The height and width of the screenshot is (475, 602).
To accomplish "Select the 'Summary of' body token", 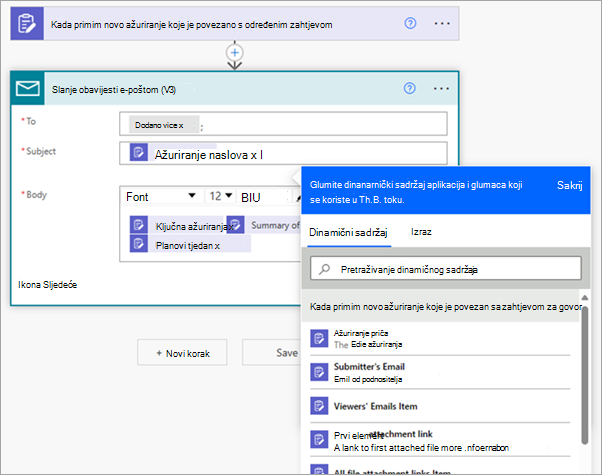I will pyautogui.click(x=263, y=225).
